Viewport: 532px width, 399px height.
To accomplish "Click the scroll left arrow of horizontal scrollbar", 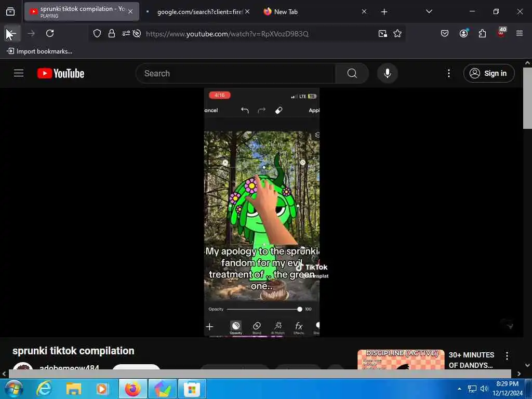I will [x=4, y=374].
